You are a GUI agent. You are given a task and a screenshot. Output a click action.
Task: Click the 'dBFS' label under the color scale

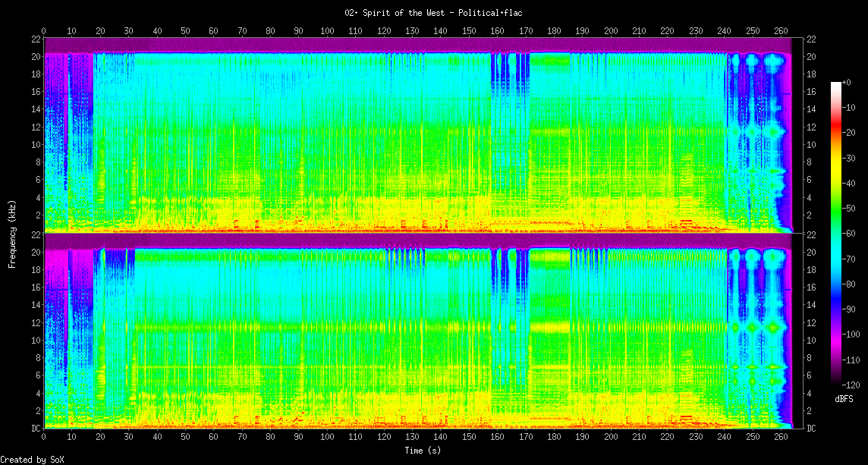point(844,398)
